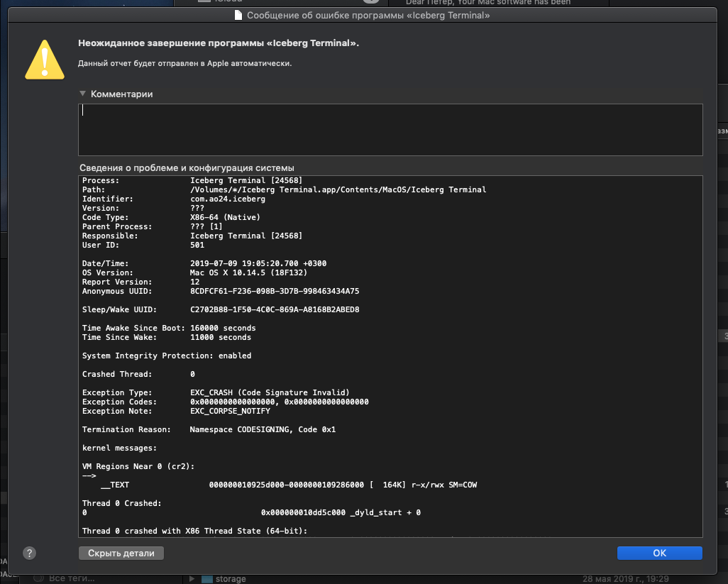Click 'Time Awake Since Boot: 160000 seconds'
Image resolution: width=728 pixels, height=584 pixels.
pyautogui.click(x=169, y=328)
